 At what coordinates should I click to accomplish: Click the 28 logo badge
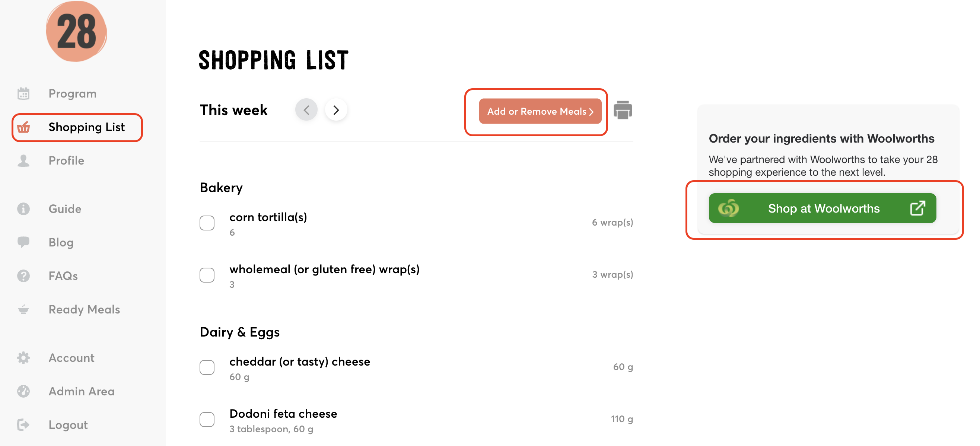tap(76, 32)
